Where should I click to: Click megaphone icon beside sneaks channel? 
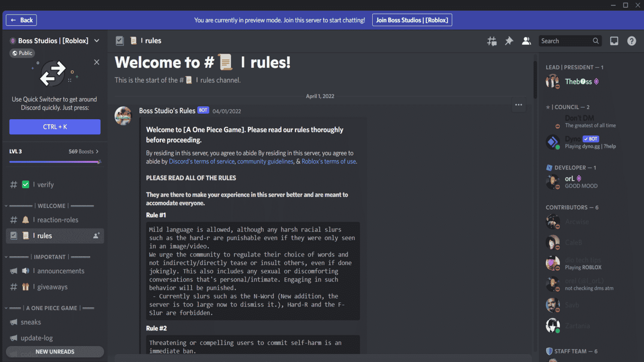pyautogui.click(x=14, y=322)
